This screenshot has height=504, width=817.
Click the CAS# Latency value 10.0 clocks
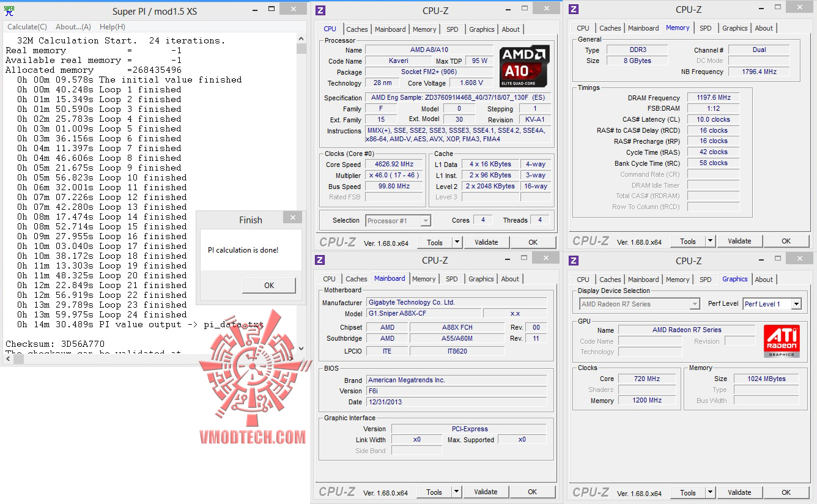[713, 120]
